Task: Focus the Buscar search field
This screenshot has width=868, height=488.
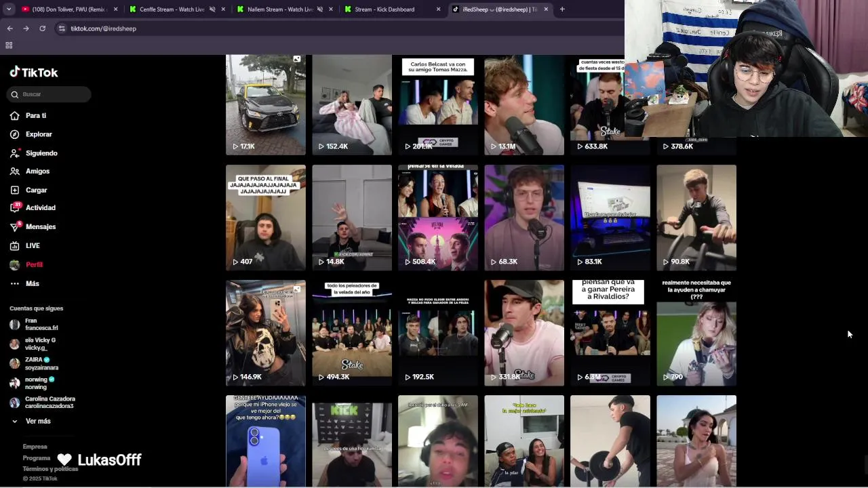Action: tap(49, 94)
